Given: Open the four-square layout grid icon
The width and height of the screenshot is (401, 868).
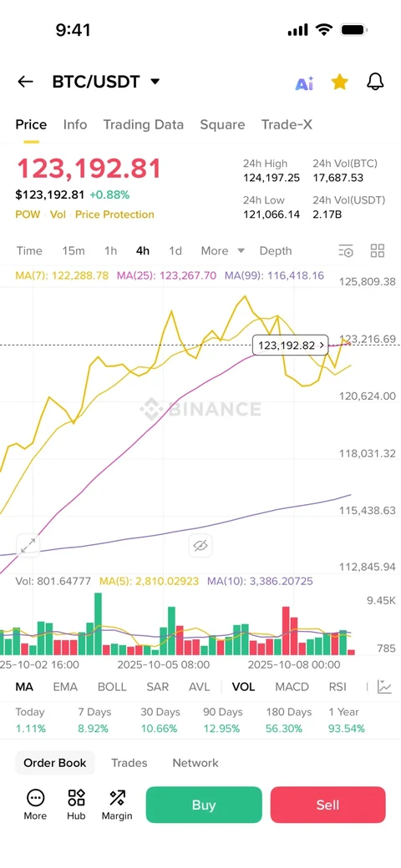Looking at the screenshot, I should (377, 250).
